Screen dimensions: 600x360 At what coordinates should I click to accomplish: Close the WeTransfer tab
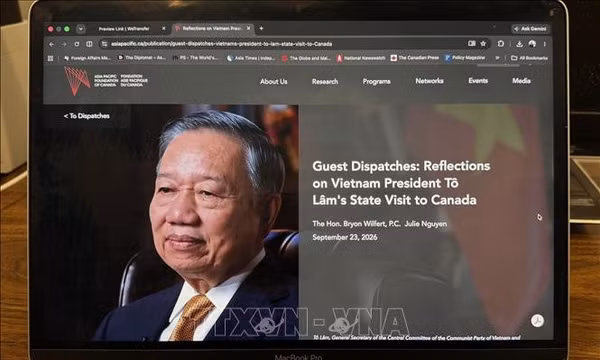164,29
